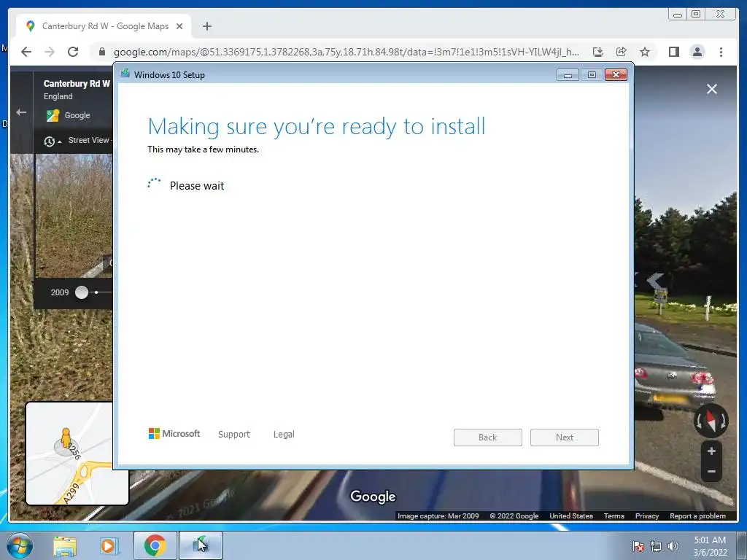Expand the Street View time travel clock
747x560 pixels.
[x=52, y=141]
